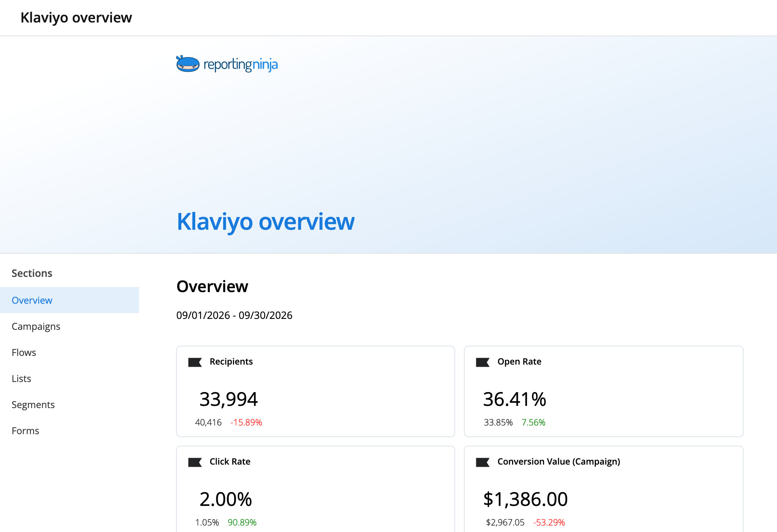Click the Conversion Value (Campaign) card title

[558, 461]
